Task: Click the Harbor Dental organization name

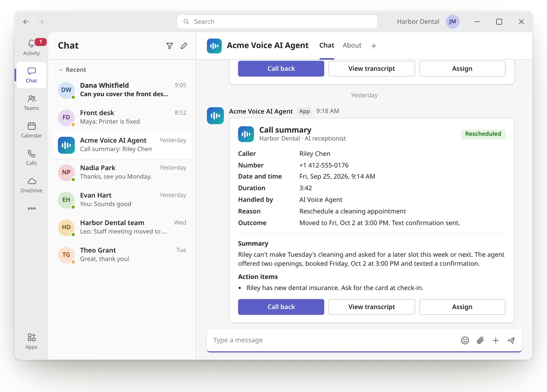Action: [418, 22]
